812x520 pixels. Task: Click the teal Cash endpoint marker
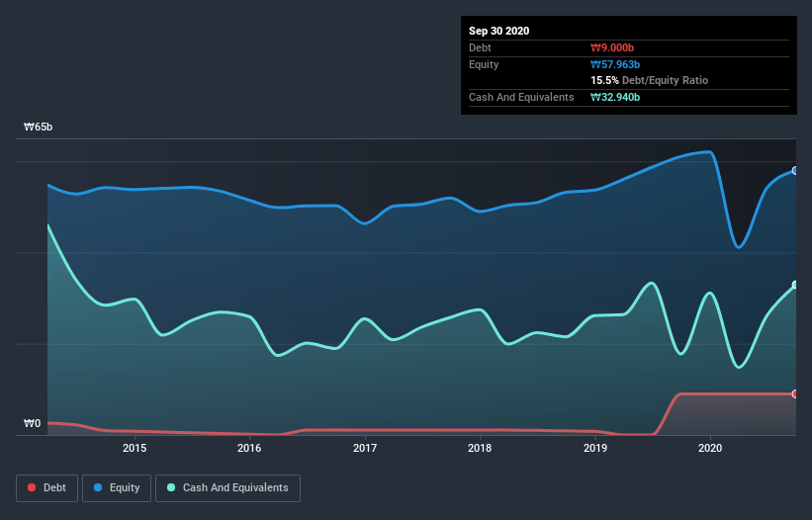(795, 285)
